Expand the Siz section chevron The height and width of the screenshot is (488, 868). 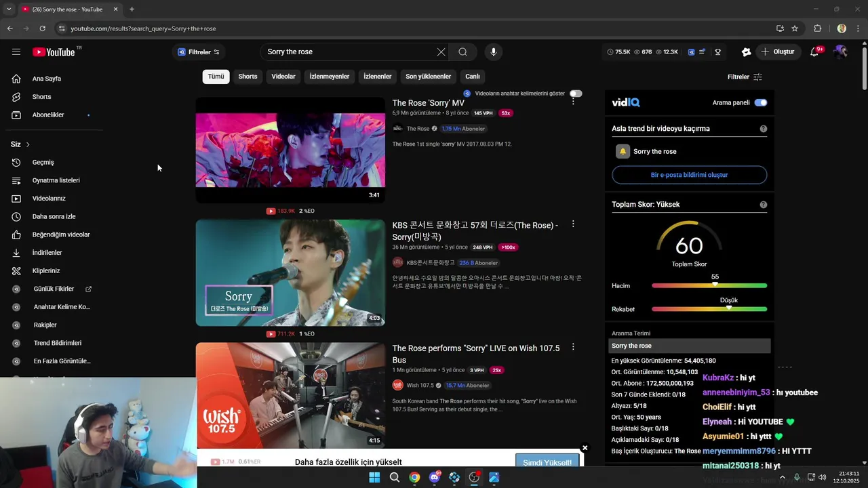[x=28, y=144]
